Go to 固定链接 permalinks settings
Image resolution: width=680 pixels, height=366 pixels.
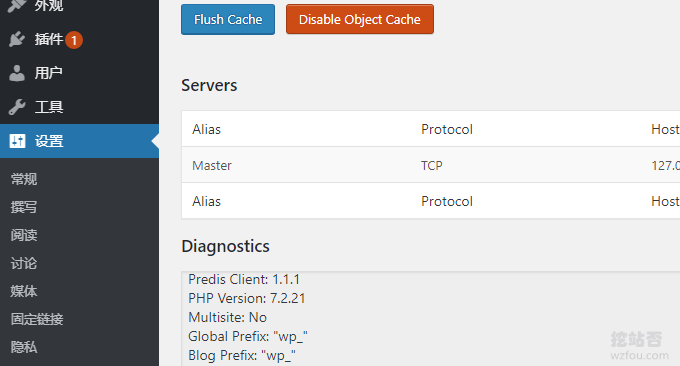coord(37,319)
